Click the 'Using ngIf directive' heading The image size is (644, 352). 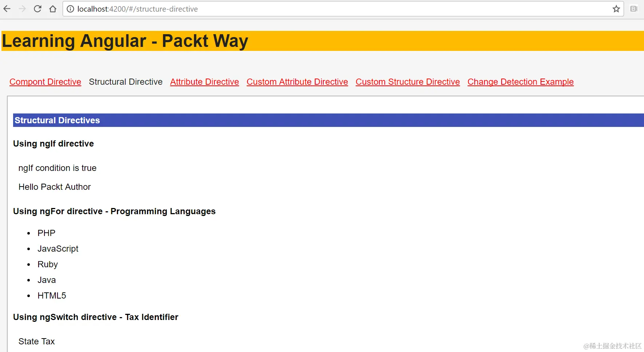point(54,144)
